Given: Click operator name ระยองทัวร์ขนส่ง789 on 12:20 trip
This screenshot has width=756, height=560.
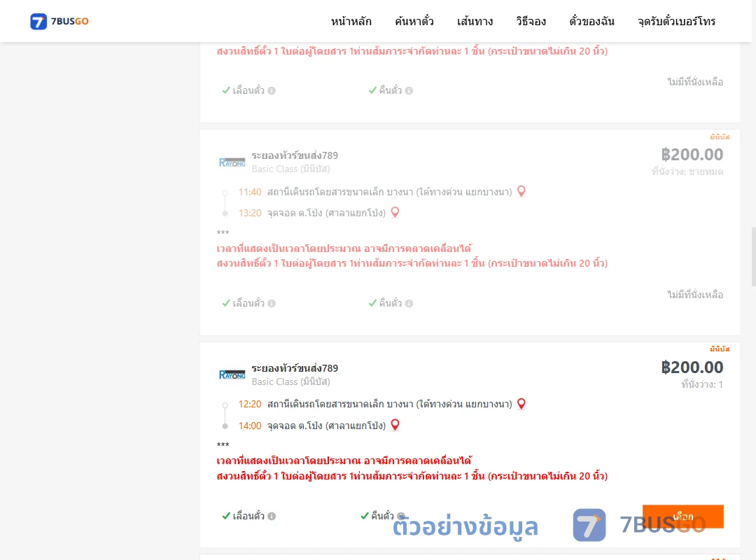Looking at the screenshot, I should coord(295,368).
